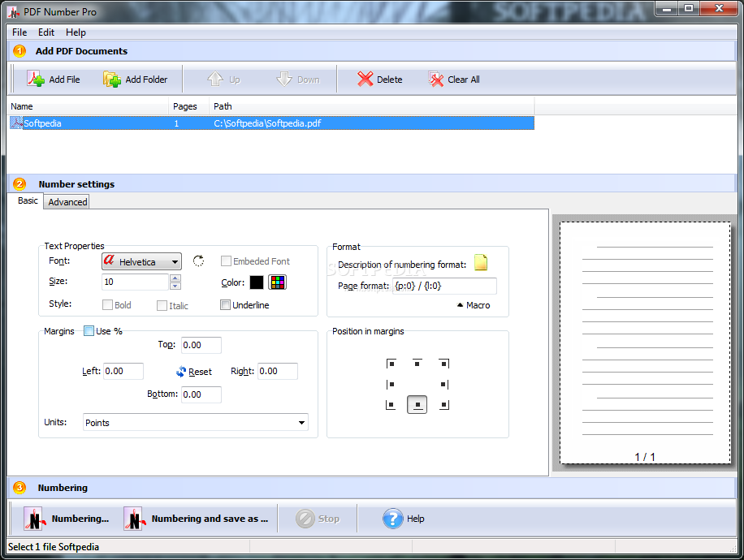Click the disabled Stop icon

[305, 519]
